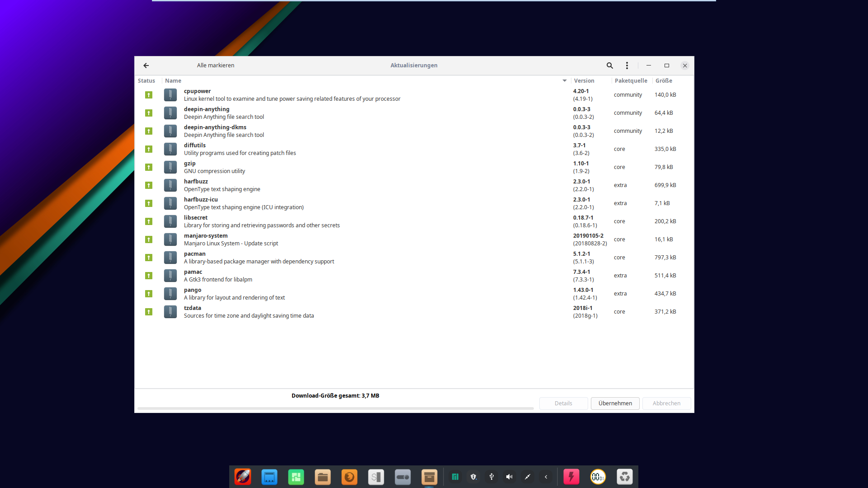
Task: Toggle upgrade status icon for pacman
Action: pyautogui.click(x=149, y=258)
